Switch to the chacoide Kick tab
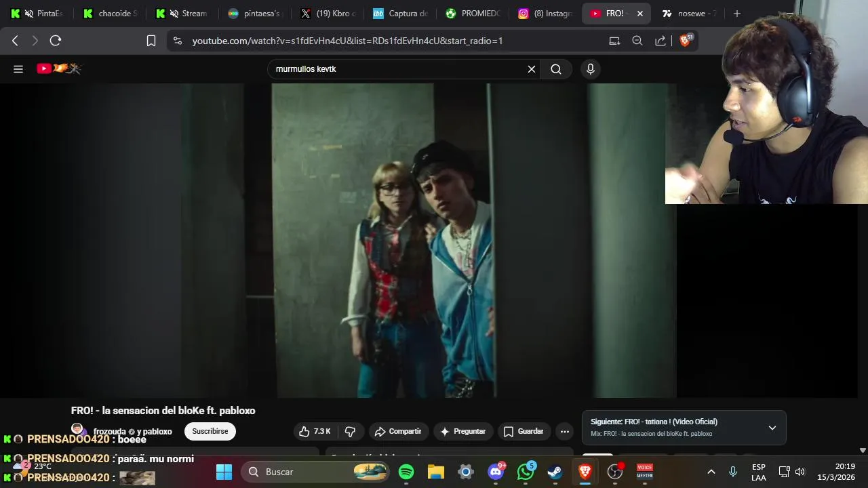Image resolution: width=868 pixels, height=488 pixels. tap(111, 14)
